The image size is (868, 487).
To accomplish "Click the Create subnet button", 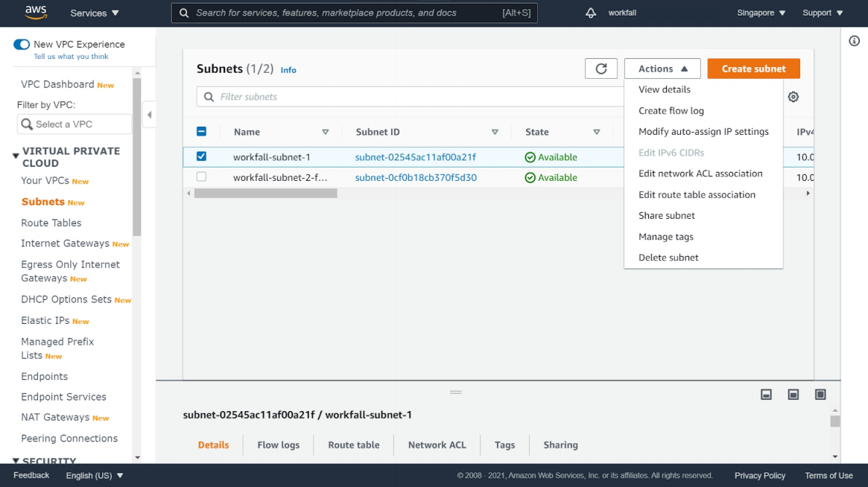I will [x=753, y=69].
